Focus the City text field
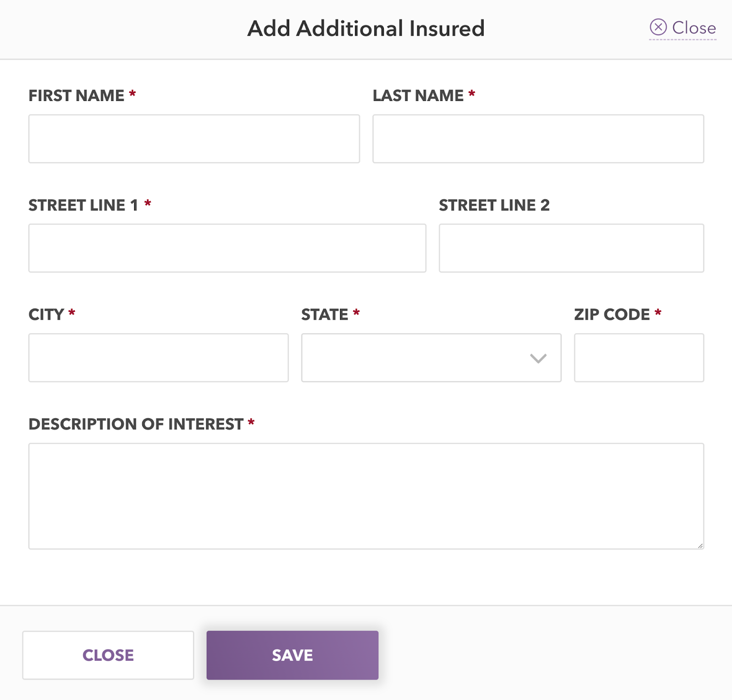Viewport: 732px width, 700px height. pos(158,358)
